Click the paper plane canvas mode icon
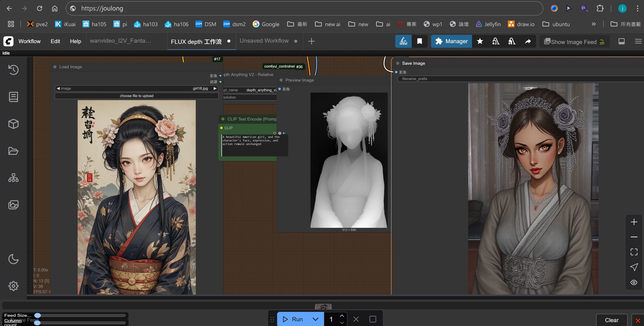This screenshot has height=326, width=644. click(634, 267)
